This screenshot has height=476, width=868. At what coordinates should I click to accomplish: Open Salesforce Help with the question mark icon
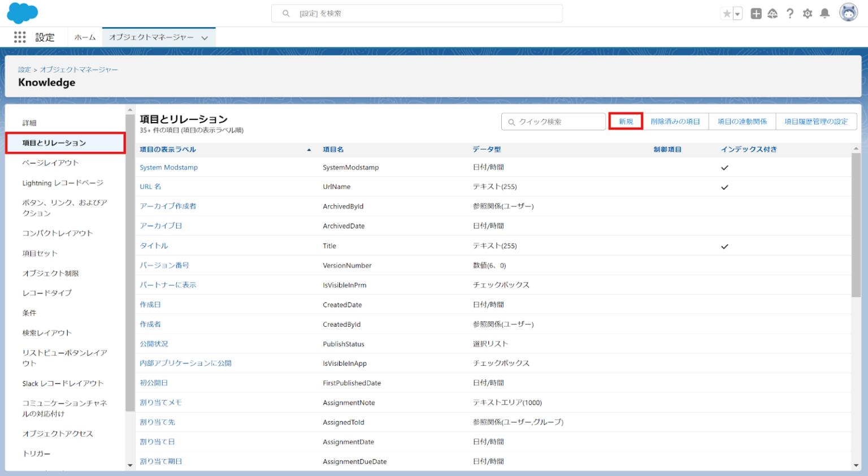[x=790, y=13]
